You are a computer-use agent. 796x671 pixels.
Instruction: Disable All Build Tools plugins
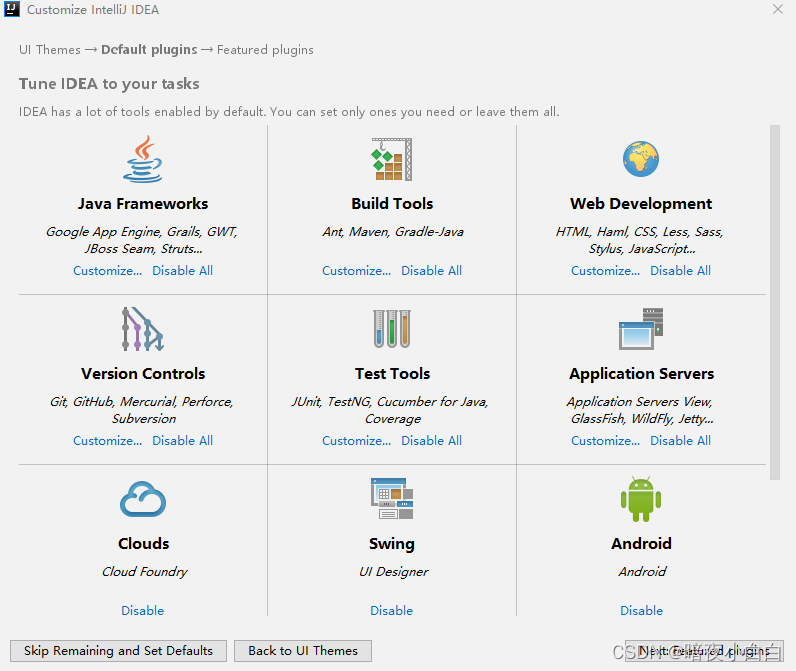pyautogui.click(x=432, y=271)
